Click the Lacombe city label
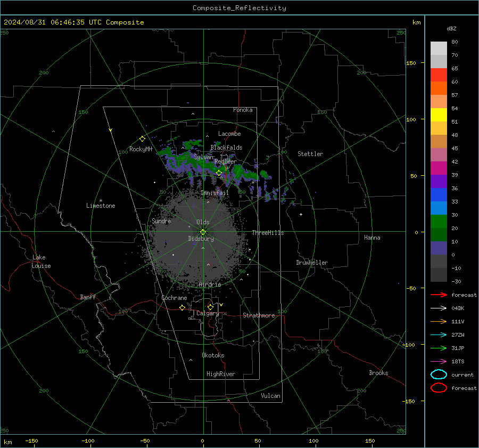 click(229, 134)
